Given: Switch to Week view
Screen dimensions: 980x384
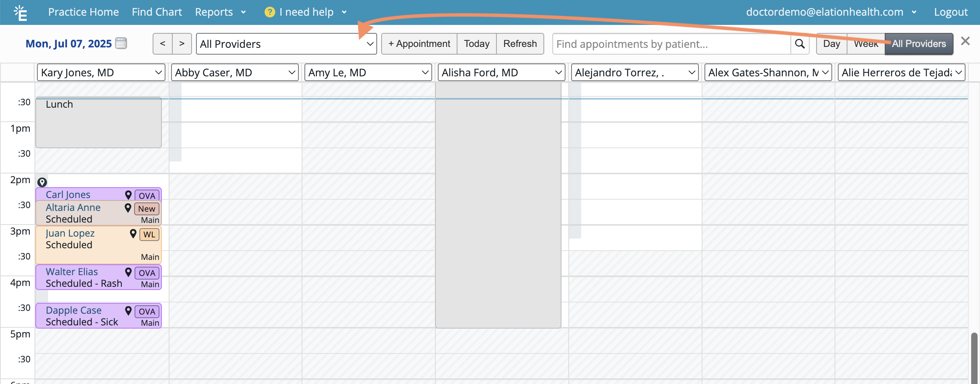Looking at the screenshot, I should pyautogui.click(x=866, y=44).
